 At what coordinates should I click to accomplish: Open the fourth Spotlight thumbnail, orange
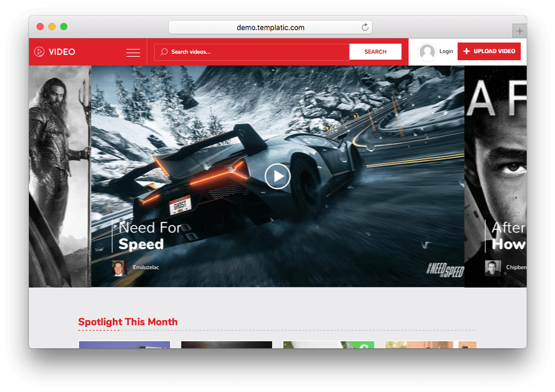click(431, 345)
